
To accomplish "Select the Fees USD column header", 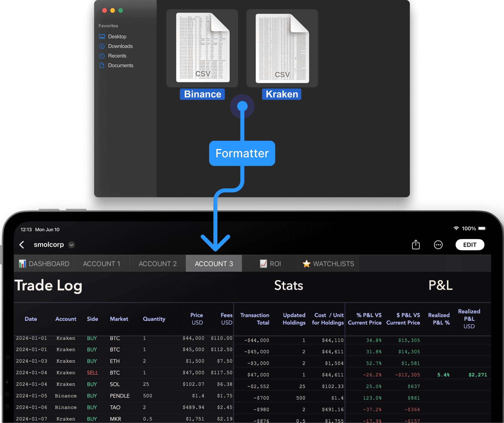I will [226, 319].
